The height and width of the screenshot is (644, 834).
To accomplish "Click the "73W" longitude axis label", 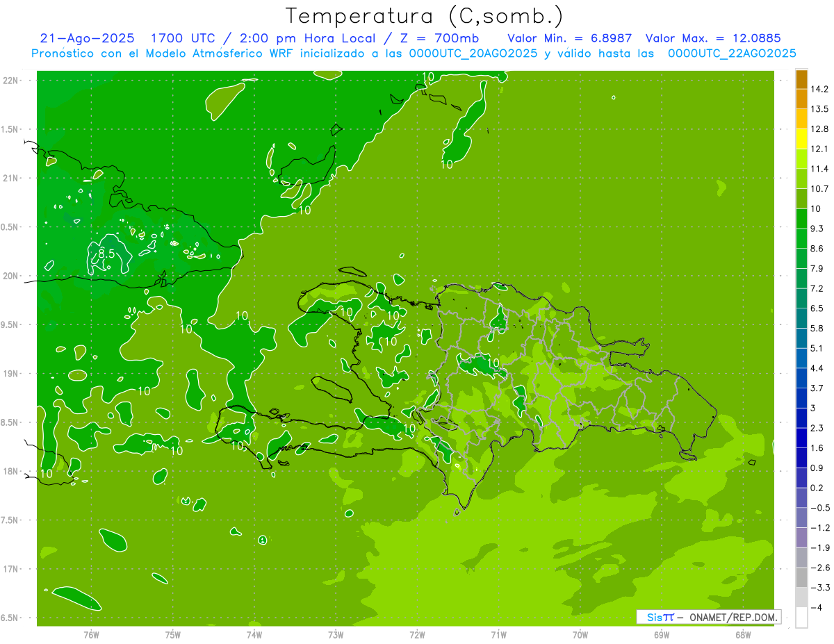I will [336, 635].
